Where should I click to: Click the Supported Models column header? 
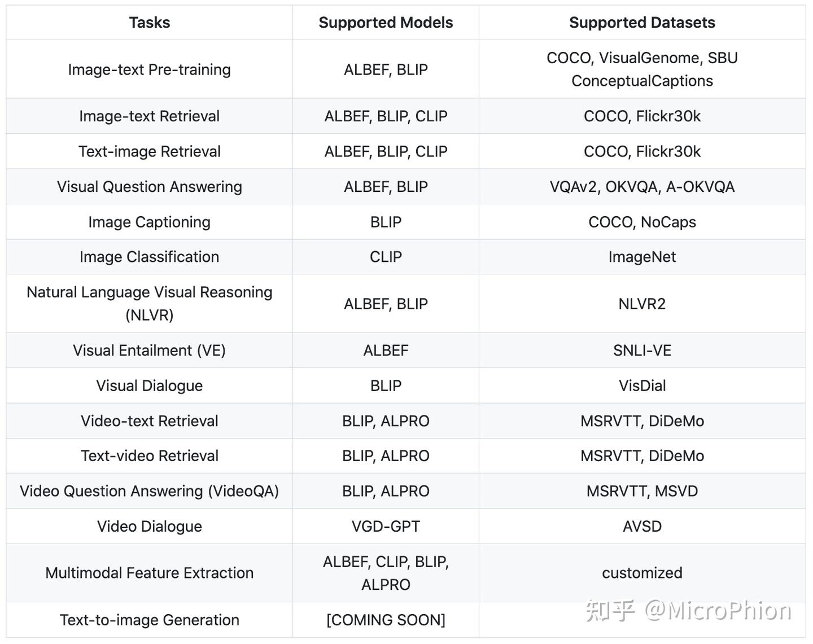386,23
